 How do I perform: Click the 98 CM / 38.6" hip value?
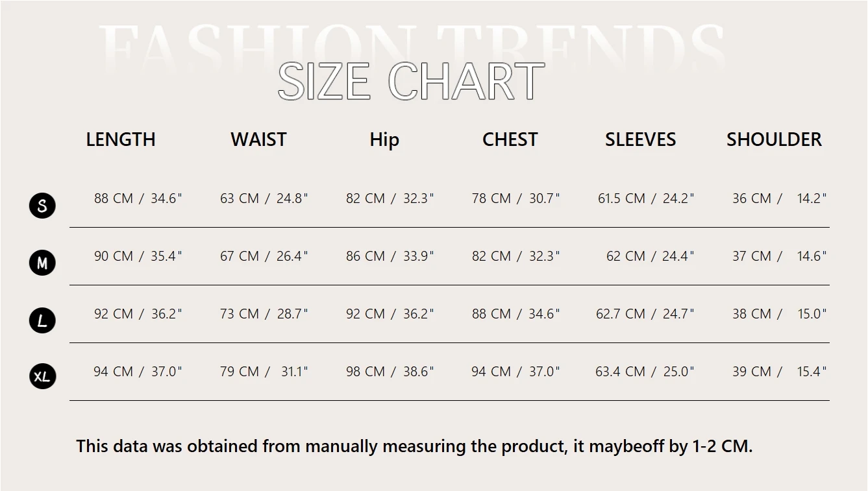(390, 372)
